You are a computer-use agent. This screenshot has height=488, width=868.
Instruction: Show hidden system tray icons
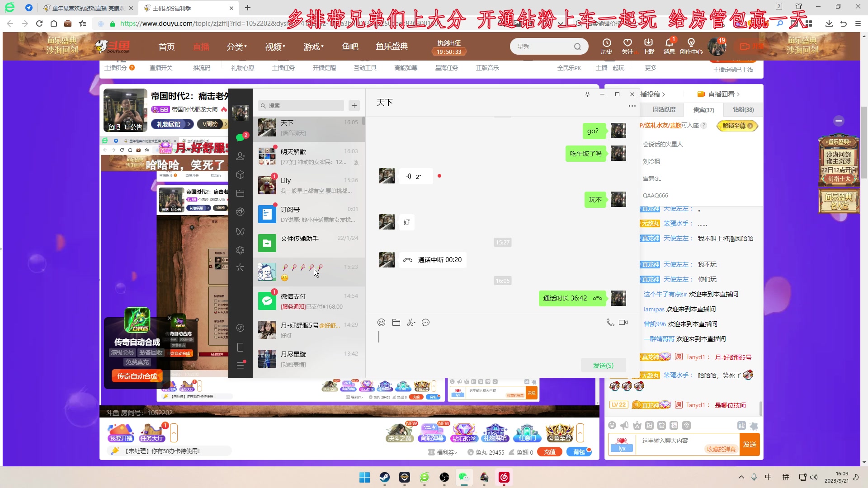[x=741, y=477]
